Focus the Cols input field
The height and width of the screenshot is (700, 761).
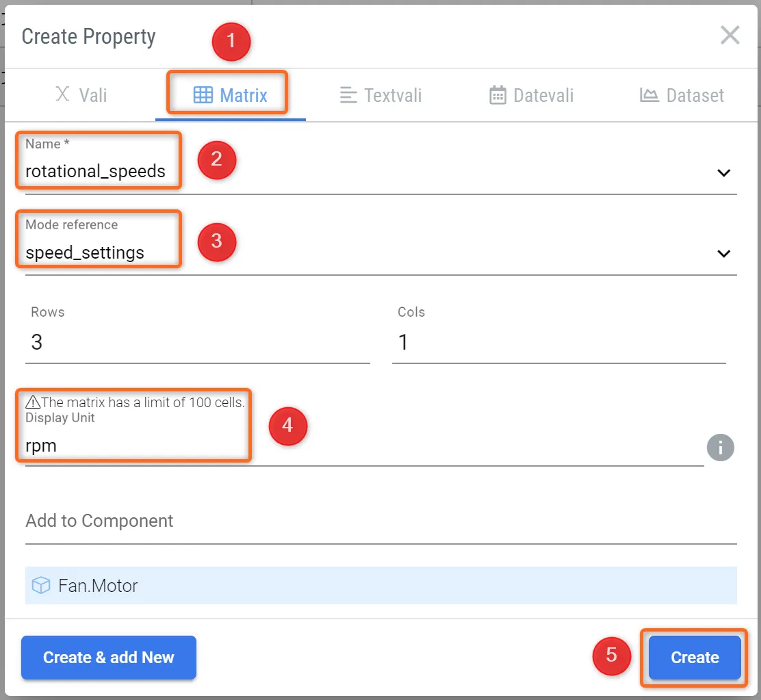coord(558,342)
